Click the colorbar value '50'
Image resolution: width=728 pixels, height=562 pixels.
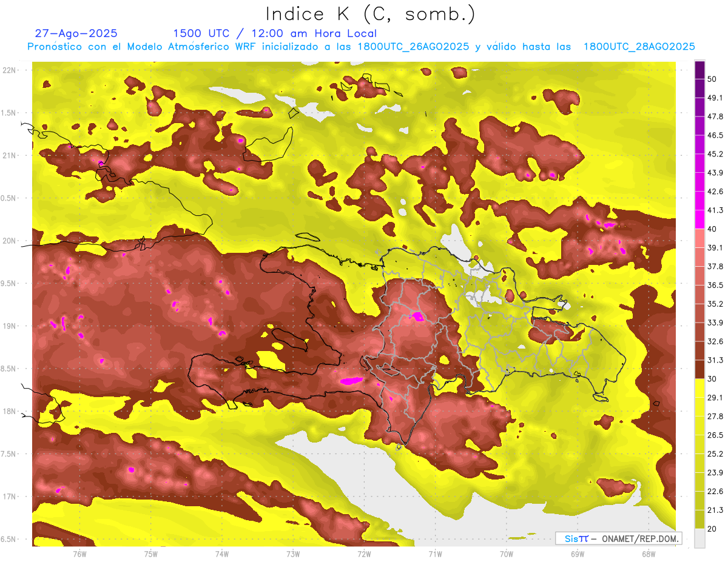point(712,79)
